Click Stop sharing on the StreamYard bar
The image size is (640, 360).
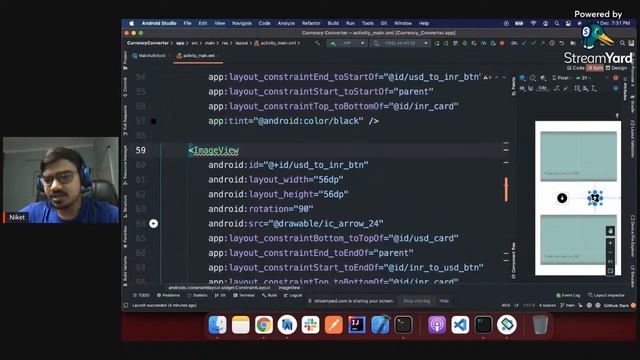pyautogui.click(x=416, y=301)
